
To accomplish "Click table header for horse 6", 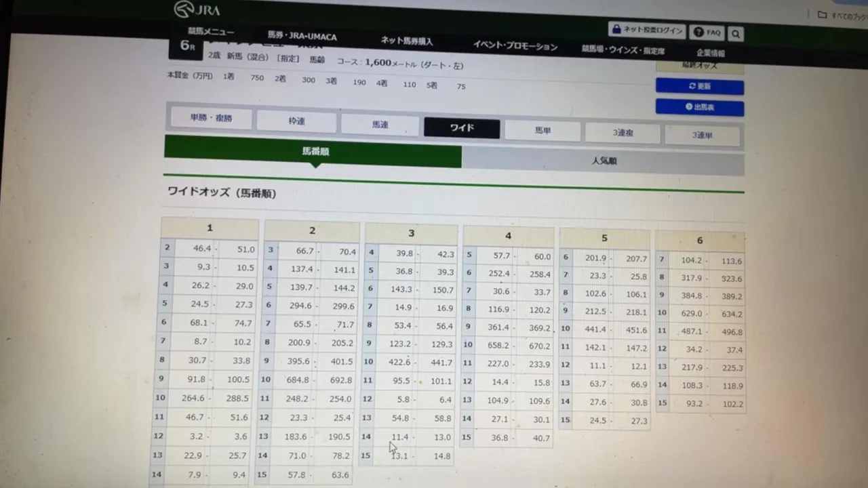I will coord(700,241).
